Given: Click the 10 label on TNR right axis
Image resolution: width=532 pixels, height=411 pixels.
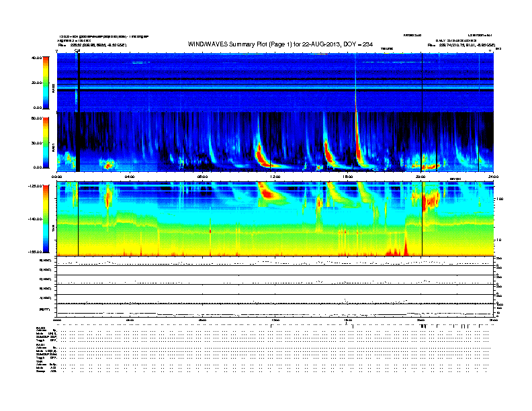Looking at the screenshot, I should 498,240.
